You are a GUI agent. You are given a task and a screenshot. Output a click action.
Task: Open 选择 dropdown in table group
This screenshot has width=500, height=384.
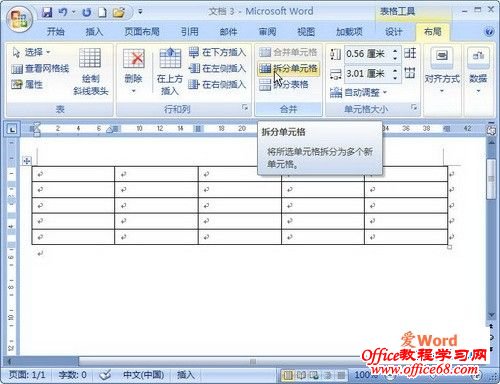[31, 52]
